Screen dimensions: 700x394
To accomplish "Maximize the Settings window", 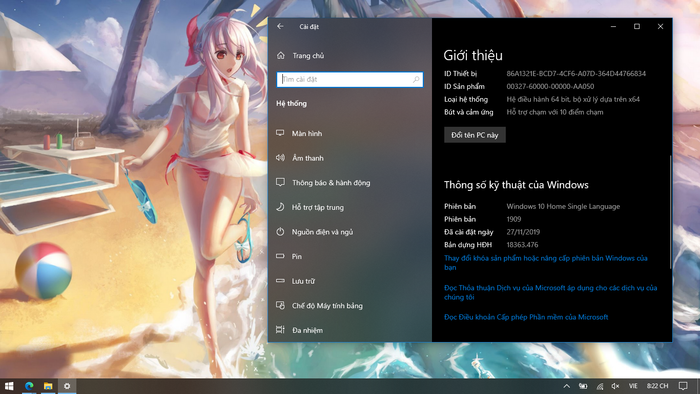I will point(637,26).
